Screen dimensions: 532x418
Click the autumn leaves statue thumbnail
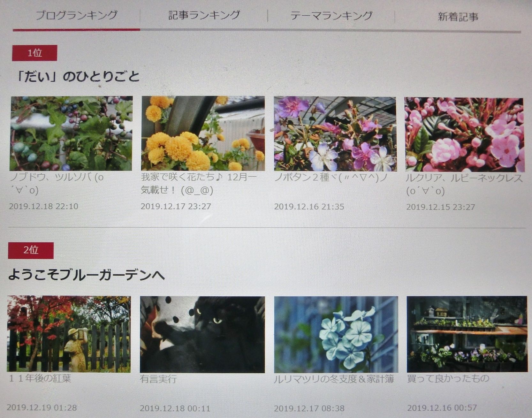[69, 334]
